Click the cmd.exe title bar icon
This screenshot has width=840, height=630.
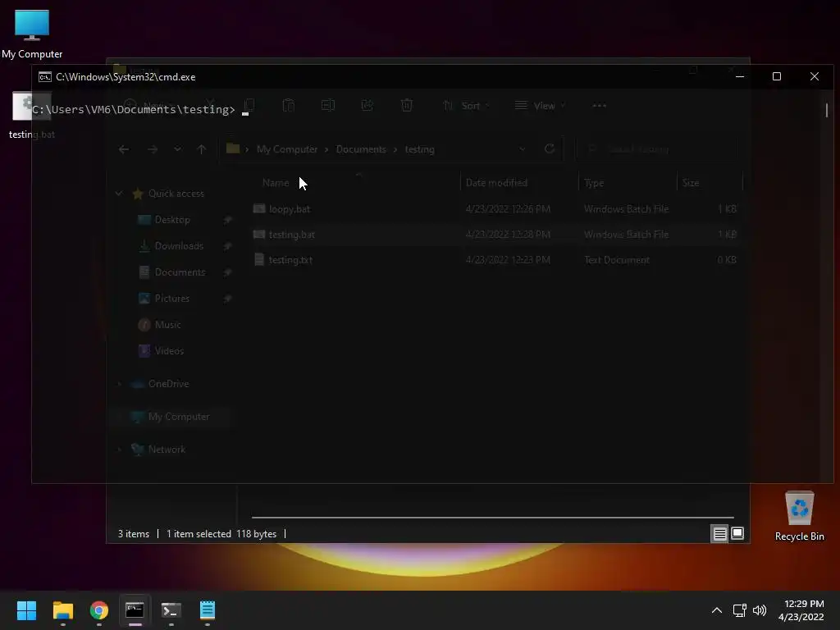pyautogui.click(x=45, y=76)
